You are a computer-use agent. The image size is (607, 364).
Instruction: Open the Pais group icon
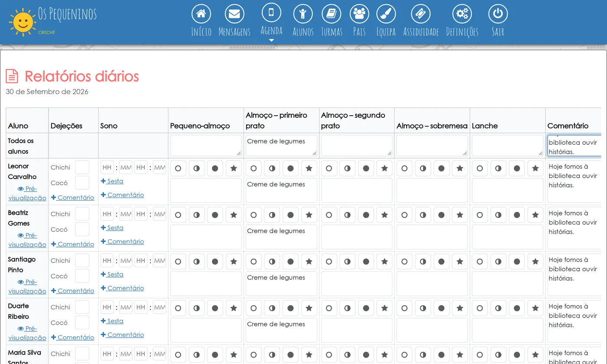(359, 14)
